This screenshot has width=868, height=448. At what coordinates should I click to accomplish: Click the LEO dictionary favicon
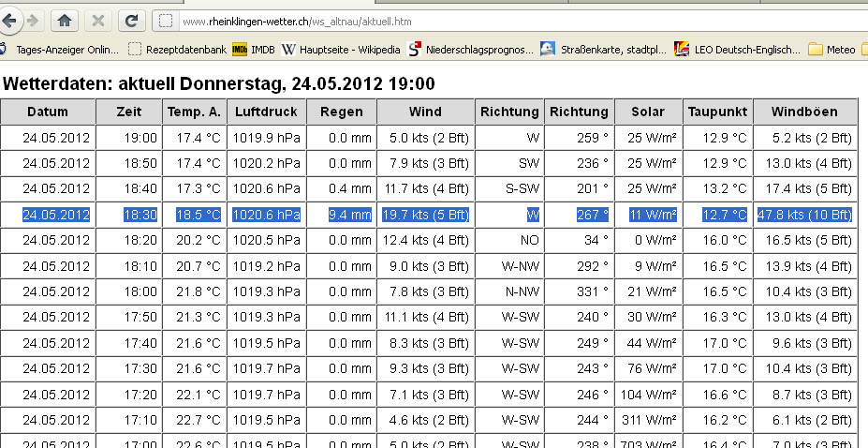(682, 50)
